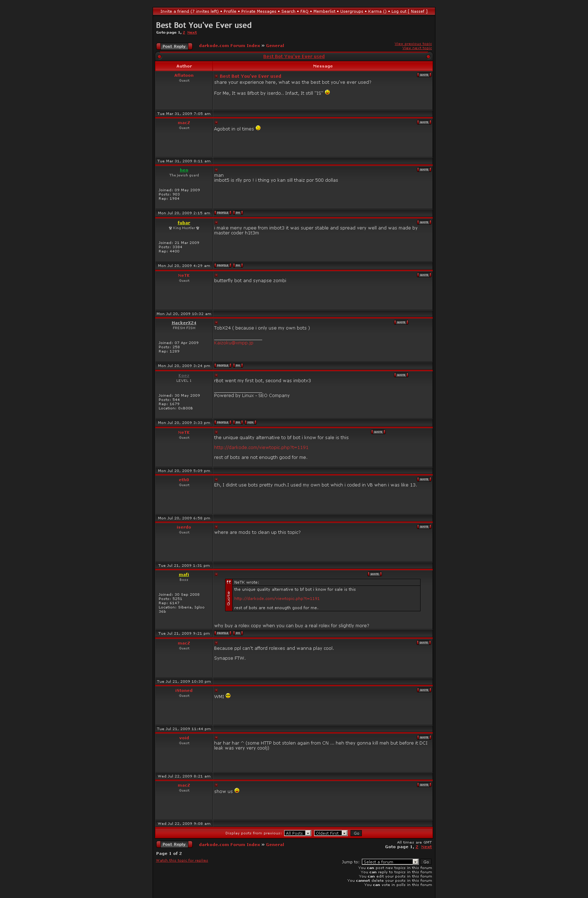Click the top Post Reply button

coord(174,46)
